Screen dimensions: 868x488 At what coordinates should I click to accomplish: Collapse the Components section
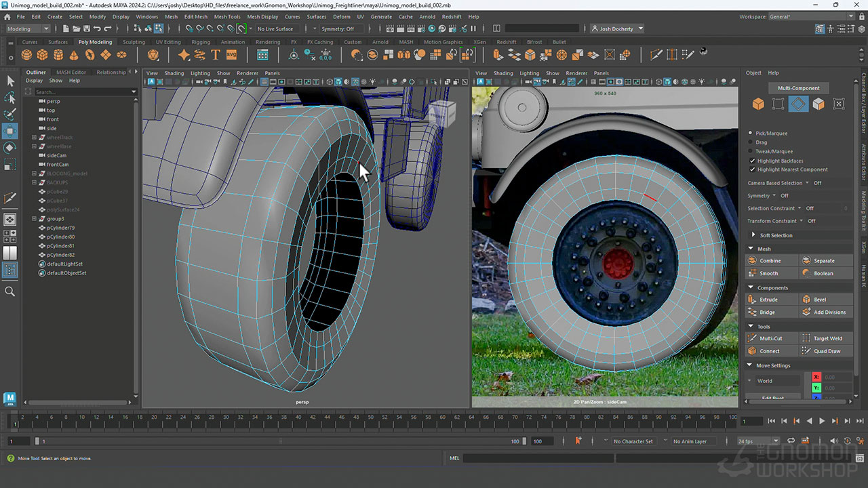[x=751, y=287]
